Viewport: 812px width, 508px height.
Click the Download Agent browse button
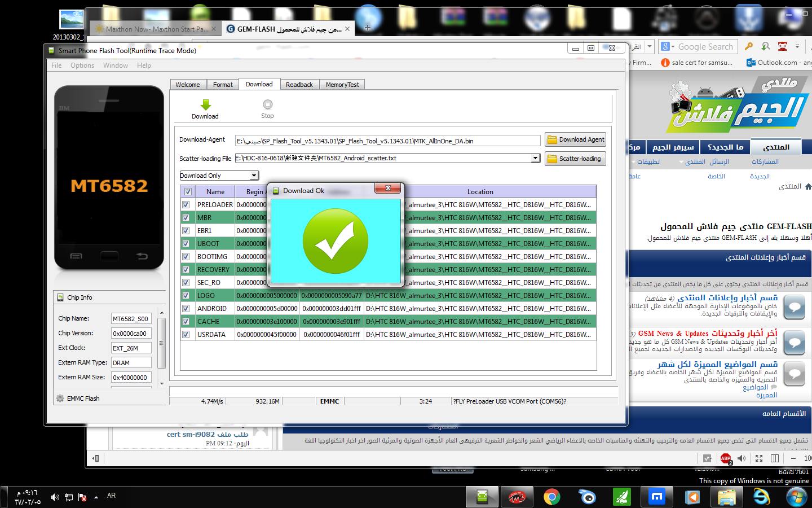pos(576,139)
